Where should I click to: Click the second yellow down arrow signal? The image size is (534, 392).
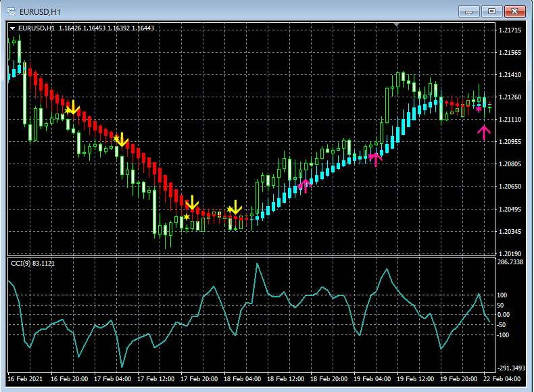tap(122, 140)
